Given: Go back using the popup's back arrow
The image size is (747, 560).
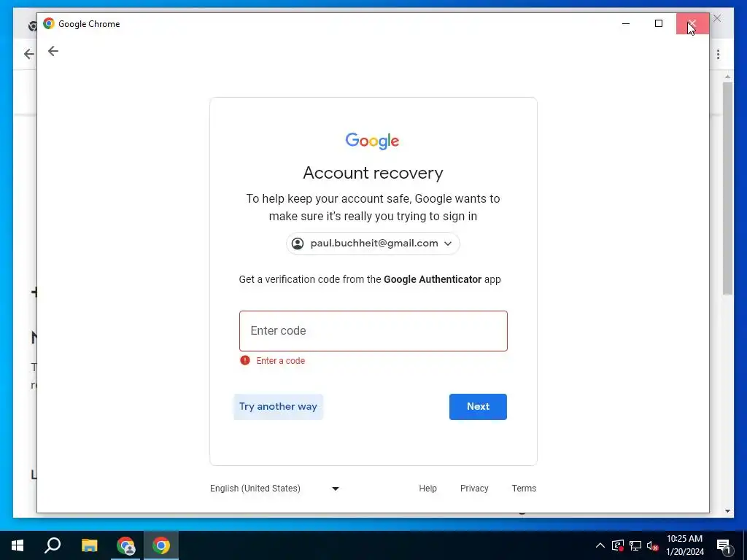Looking at the screenshot, I should pos(53,51).
